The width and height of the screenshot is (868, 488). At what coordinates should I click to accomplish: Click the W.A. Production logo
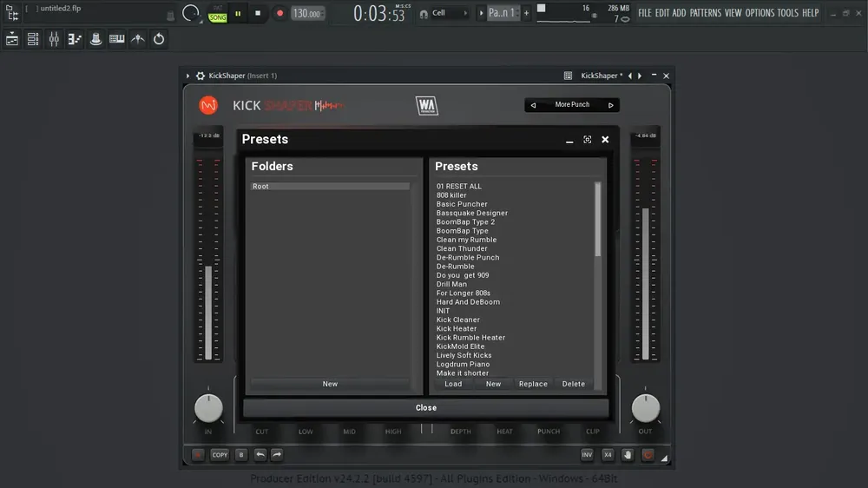(427, 105)
